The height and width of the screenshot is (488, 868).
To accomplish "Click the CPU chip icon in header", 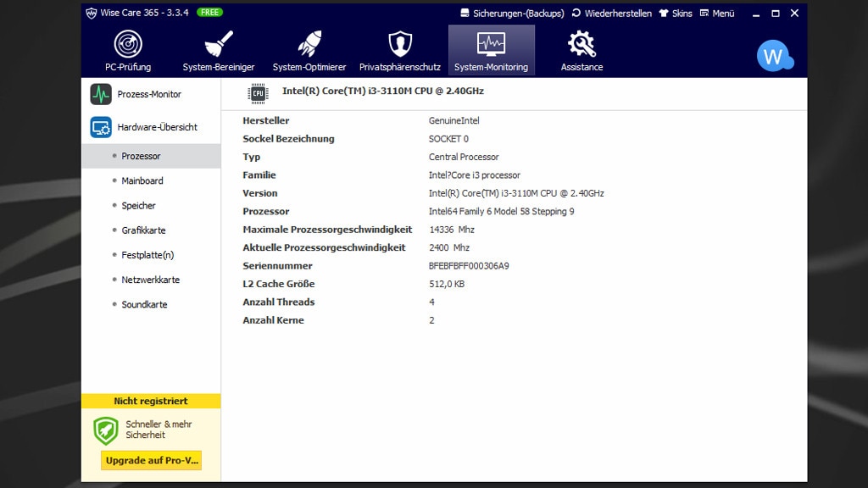I will click(258, 93).
